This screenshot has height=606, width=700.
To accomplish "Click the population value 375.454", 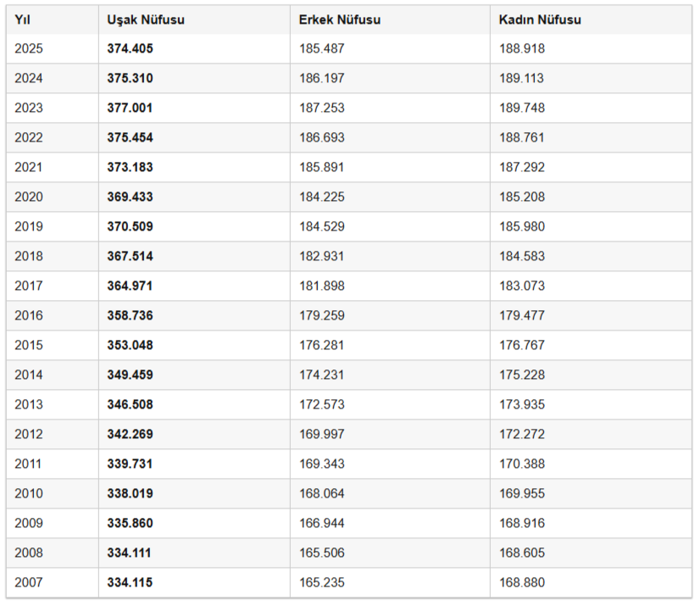I will 130,137.
